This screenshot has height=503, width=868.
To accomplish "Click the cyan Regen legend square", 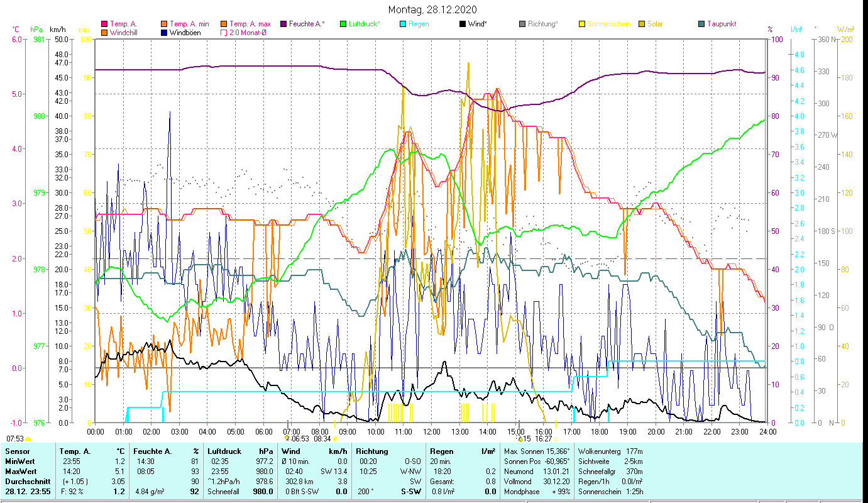I will 403,24.
